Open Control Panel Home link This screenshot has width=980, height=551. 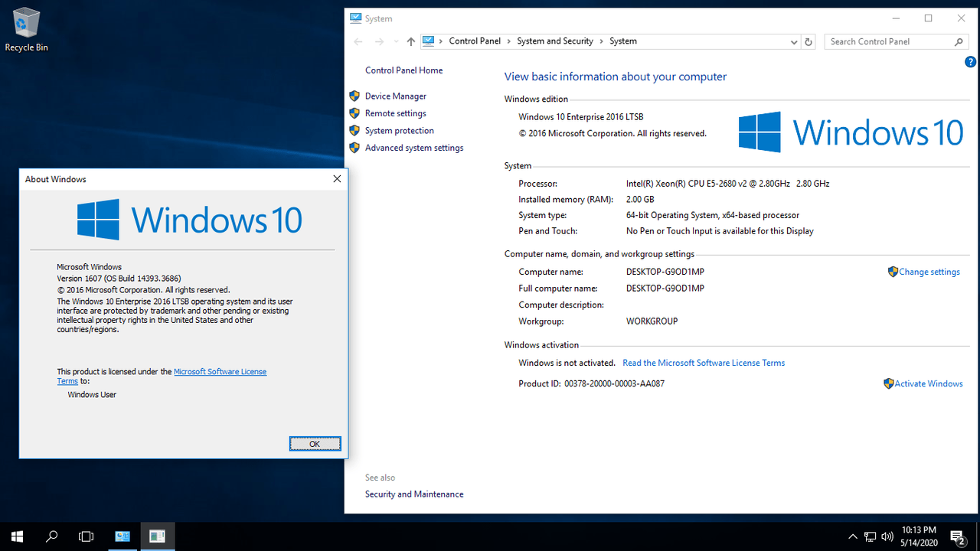point(403,70)
